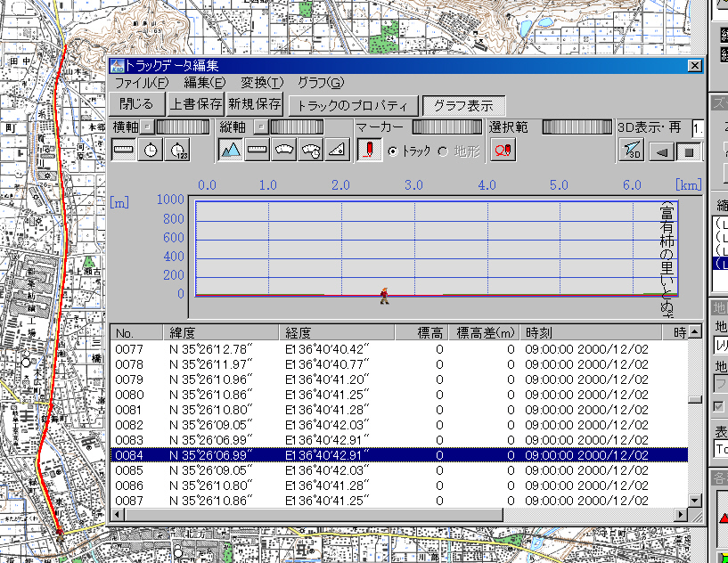The width and height of the screenshot is (728, 563).
Task: Select the slope gradient triangle icon
Action: coord(337,151)
